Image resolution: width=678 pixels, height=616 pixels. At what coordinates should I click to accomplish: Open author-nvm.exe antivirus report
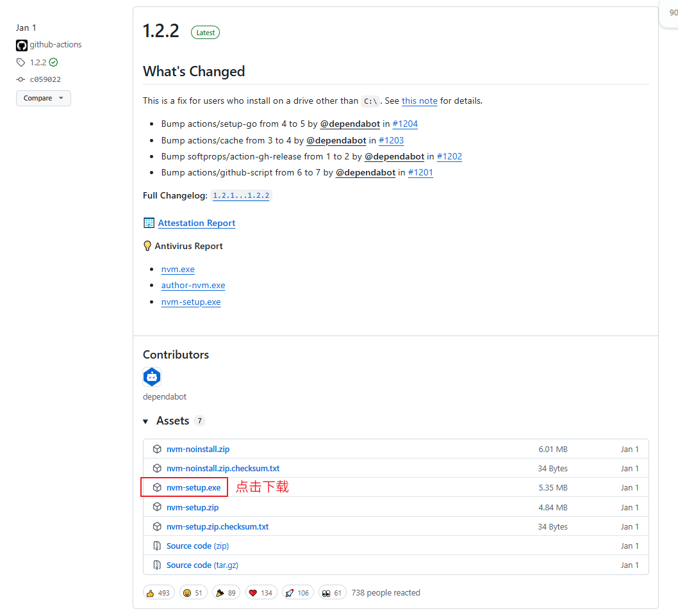click(193, 285)
